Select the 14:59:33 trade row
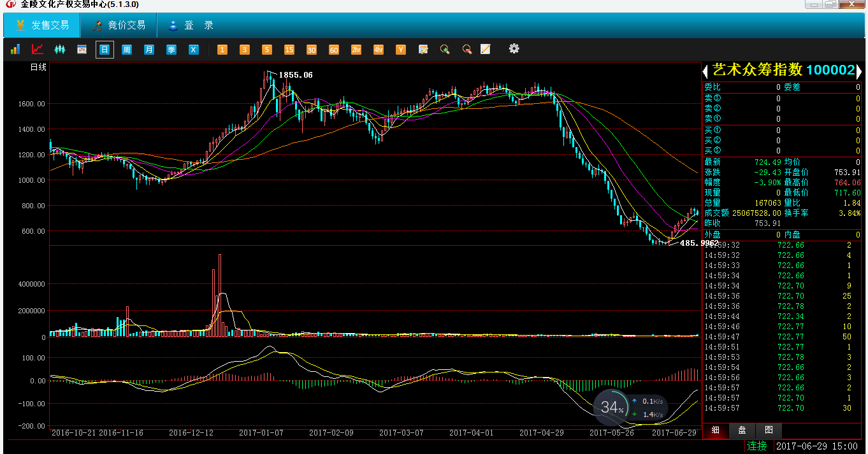The height and width of the screenshot is (454, 868). (782, 265)
